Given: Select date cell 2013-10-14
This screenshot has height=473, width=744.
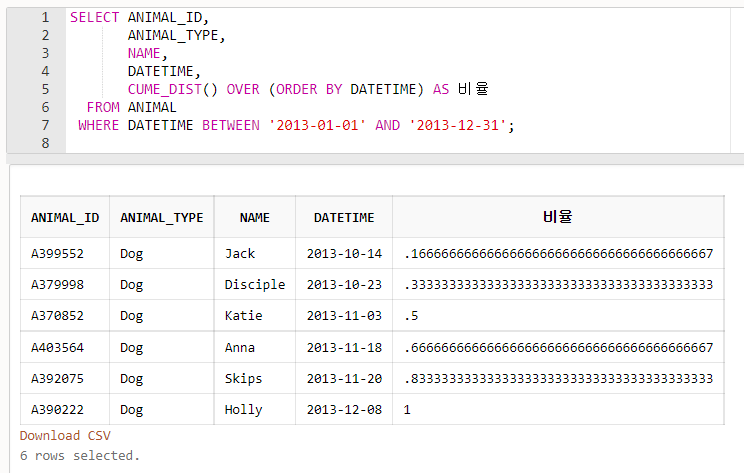Looking at the screenshot, I should pyautogui.click(x=344, y=254).
